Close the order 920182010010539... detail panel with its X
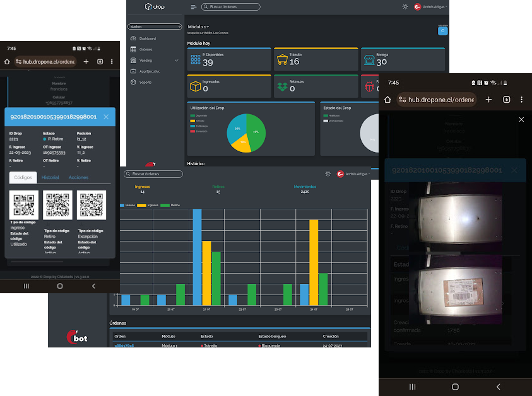532x396 pixels. (x=106, y=117)
